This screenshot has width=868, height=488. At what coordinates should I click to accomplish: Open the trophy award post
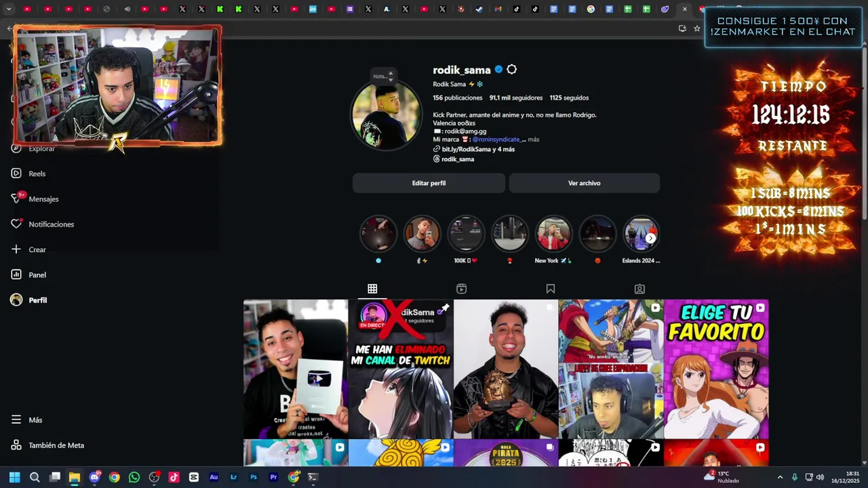coord(506,369)
